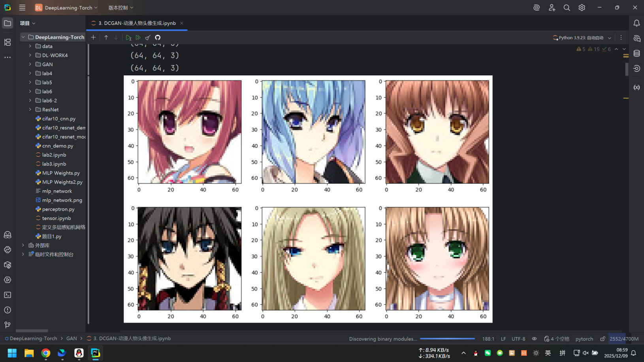The width and height of the screenshot is (644, 362).
Task: Open IDE notifications bell
Action: [x=636, y=23]
